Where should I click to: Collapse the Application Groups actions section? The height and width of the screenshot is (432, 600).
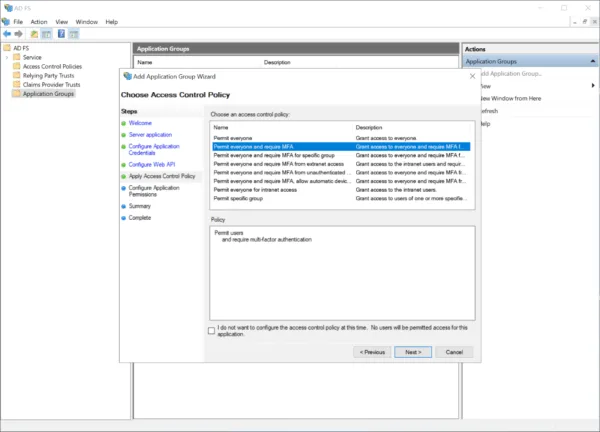(x=593, y=61)
